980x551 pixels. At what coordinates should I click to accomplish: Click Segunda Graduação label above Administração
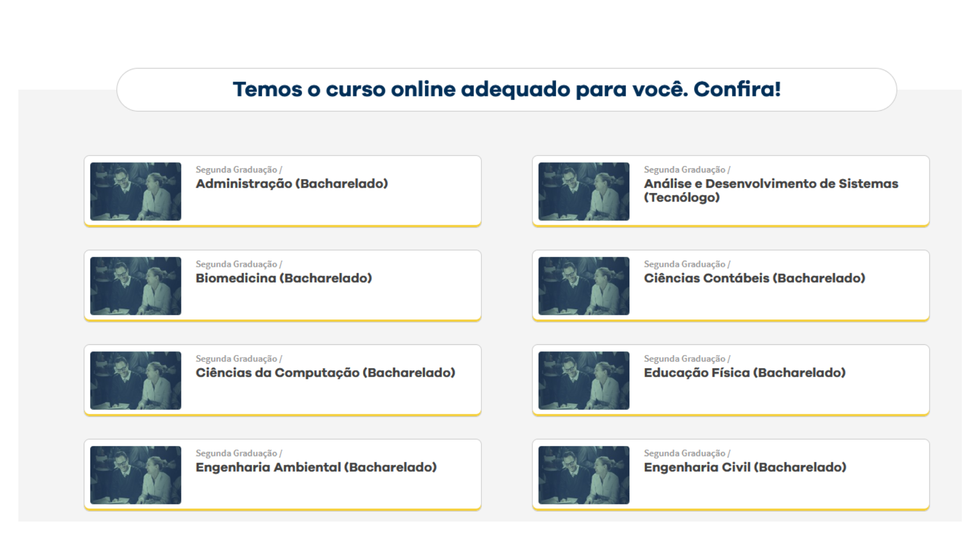point(239,170)
